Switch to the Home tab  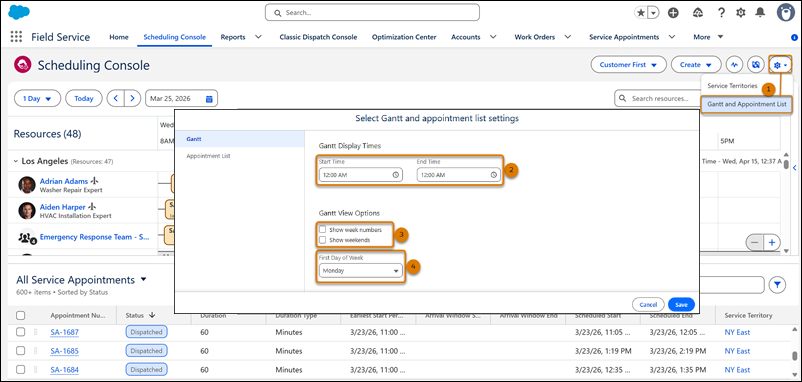[x=119, y=37]
